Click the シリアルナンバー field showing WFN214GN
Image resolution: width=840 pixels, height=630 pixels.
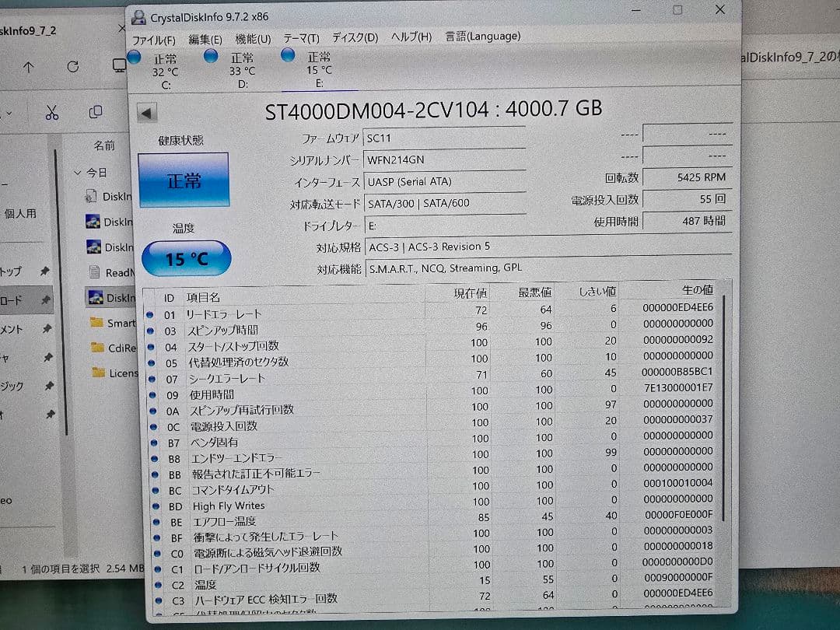(x=443, y=159)
